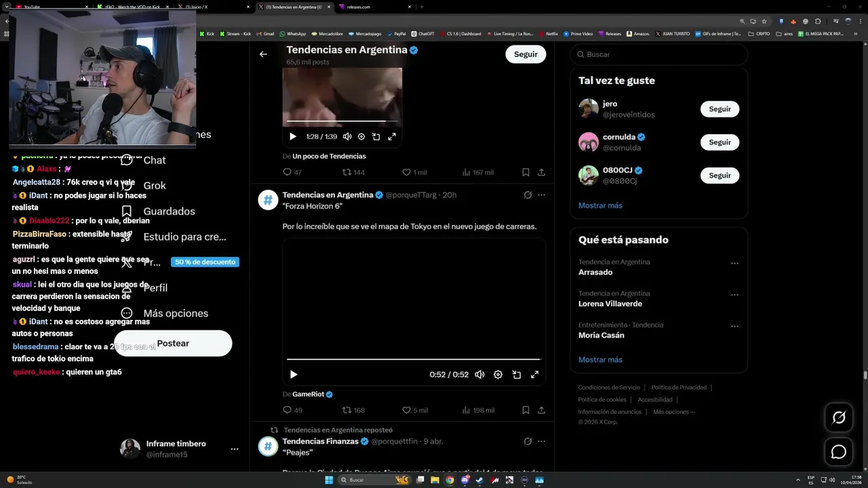Mute the Forza Horizon 6 video

479,374
